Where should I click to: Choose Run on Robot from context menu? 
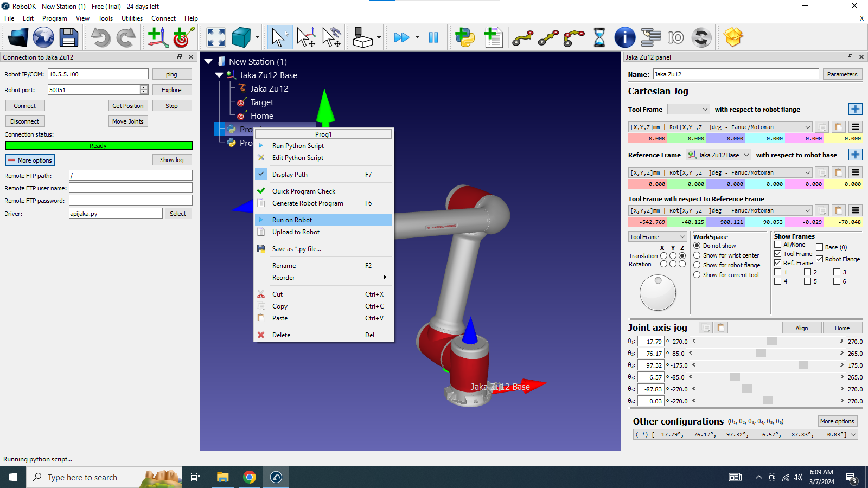pos(292,220)
